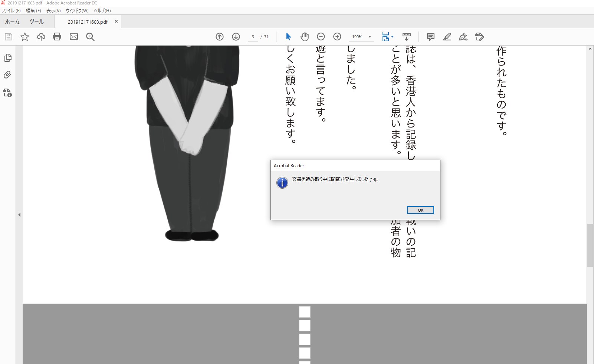Screen dimensions: 594x364
Task: Click the scrolling mode keyboard icon
Action: pos(406,37)
